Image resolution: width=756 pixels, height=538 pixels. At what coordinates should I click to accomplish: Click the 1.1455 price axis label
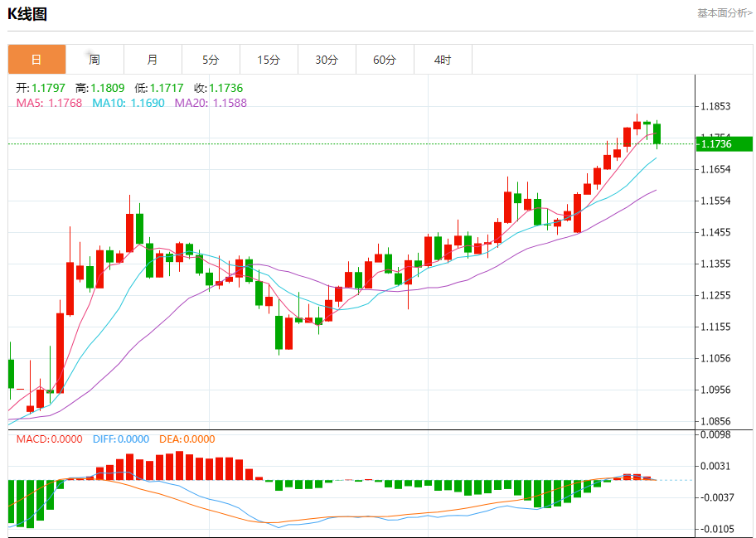[715, 232]
